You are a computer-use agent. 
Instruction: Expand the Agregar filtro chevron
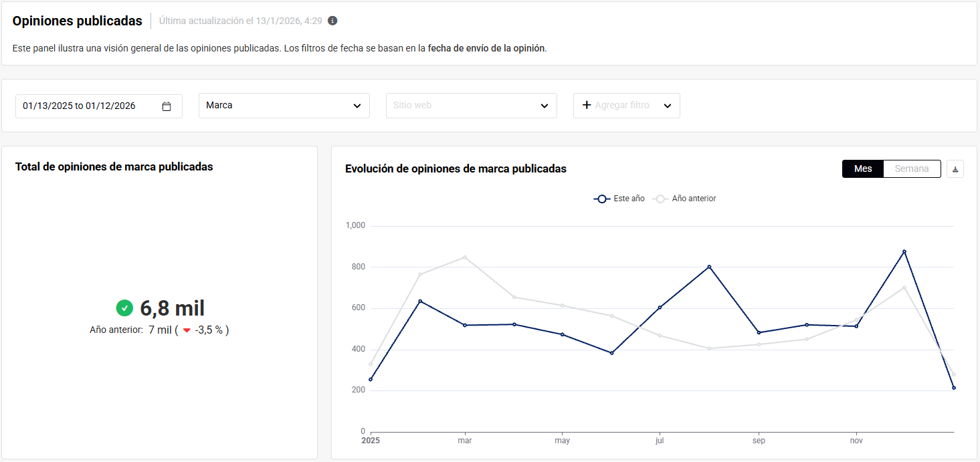[667, 106]
